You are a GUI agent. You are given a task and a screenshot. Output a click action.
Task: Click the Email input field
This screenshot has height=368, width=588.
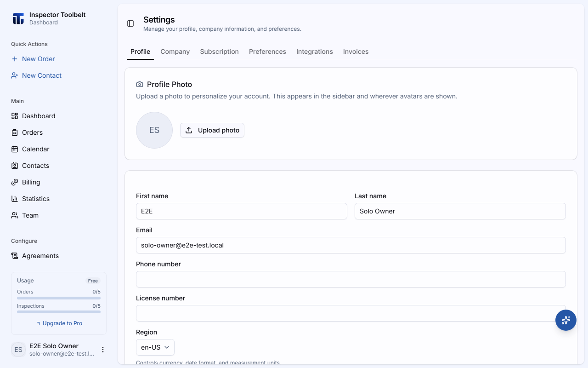point(351,245)
